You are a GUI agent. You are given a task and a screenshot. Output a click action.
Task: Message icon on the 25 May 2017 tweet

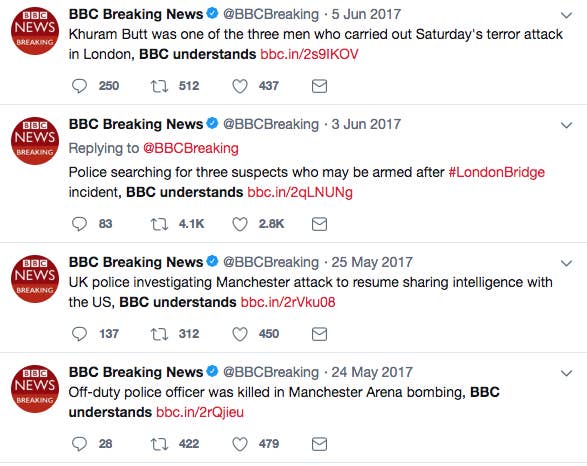[319, 334]
